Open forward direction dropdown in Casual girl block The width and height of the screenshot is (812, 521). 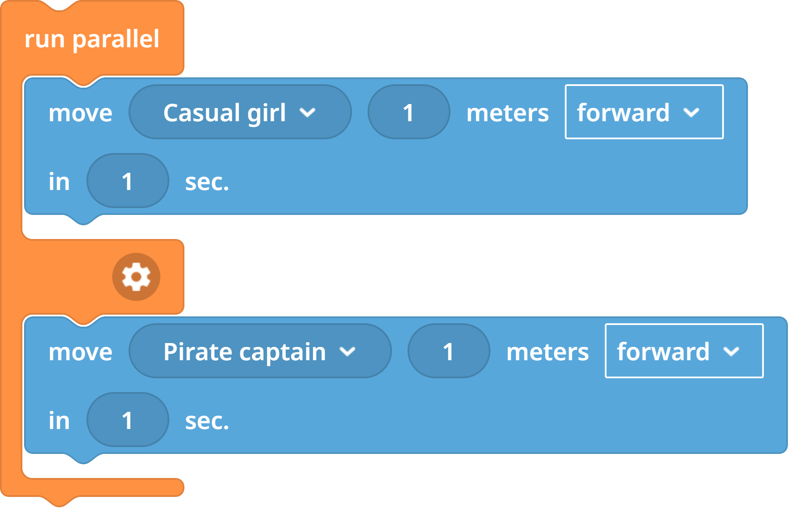pyautogui.click(x=644, y=112)
